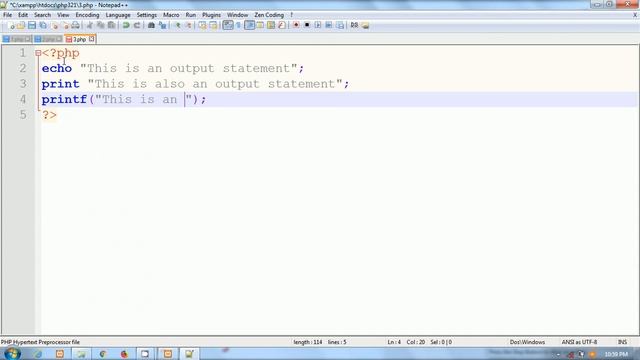This screenshot has width=640, height=360.
Task: Save the current recorded macro icon
Action: pyautogui.click(x=340, y=25)
